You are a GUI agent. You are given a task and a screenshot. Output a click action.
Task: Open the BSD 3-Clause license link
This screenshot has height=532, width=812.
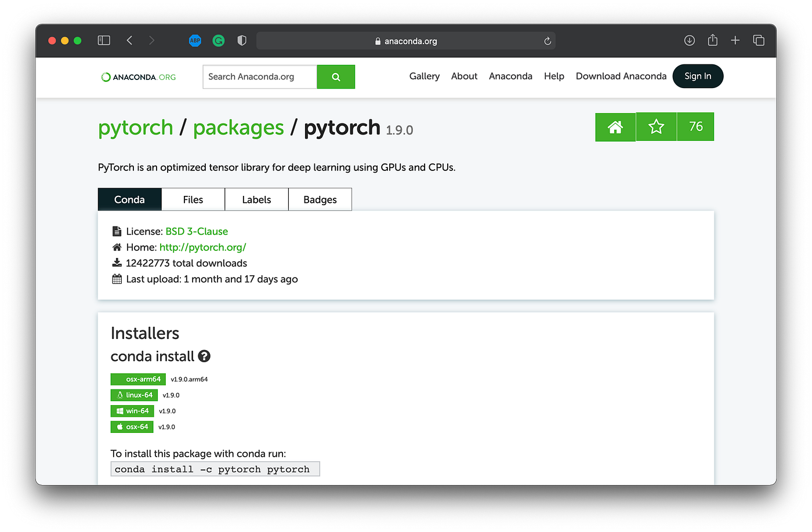pos(196,231)
